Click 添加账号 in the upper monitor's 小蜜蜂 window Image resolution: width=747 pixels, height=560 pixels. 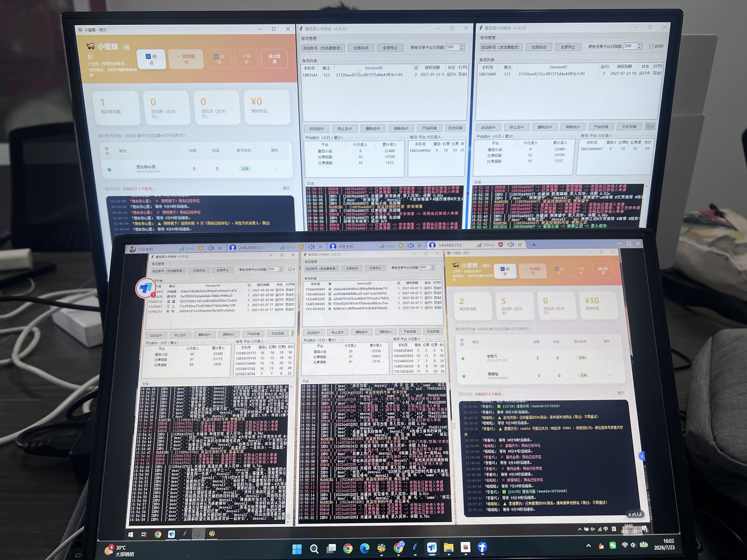point(186,59)
